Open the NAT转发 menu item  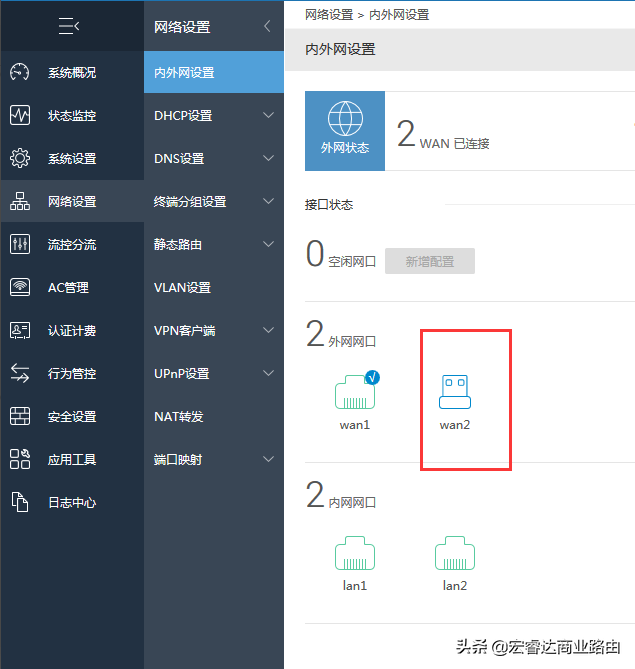point(214,416)
